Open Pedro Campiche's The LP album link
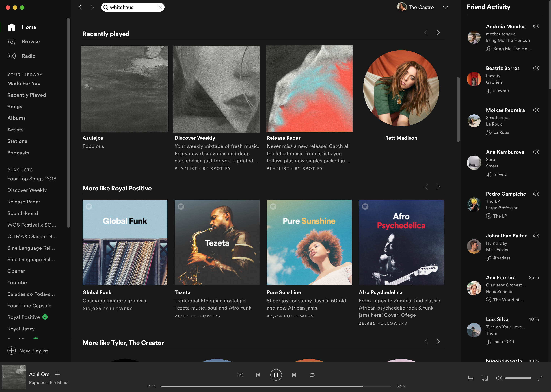 pos(500,216)
